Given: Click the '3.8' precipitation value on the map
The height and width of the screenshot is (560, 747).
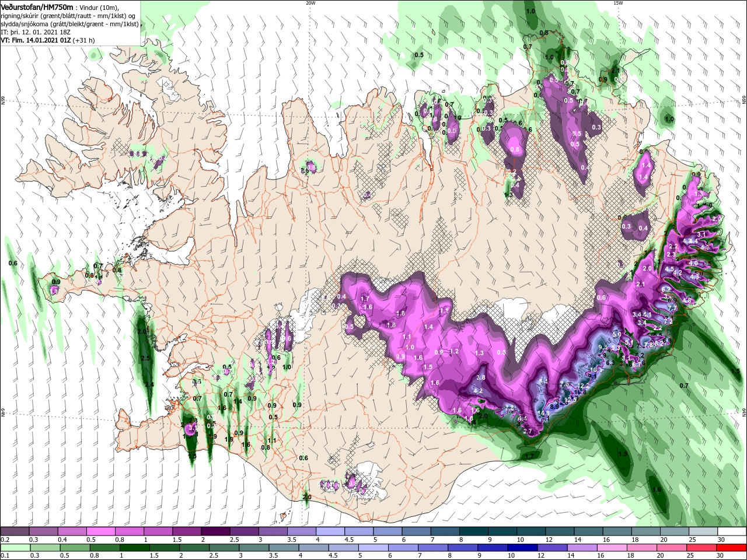Looking at the screenshot, I should (481, 377).
